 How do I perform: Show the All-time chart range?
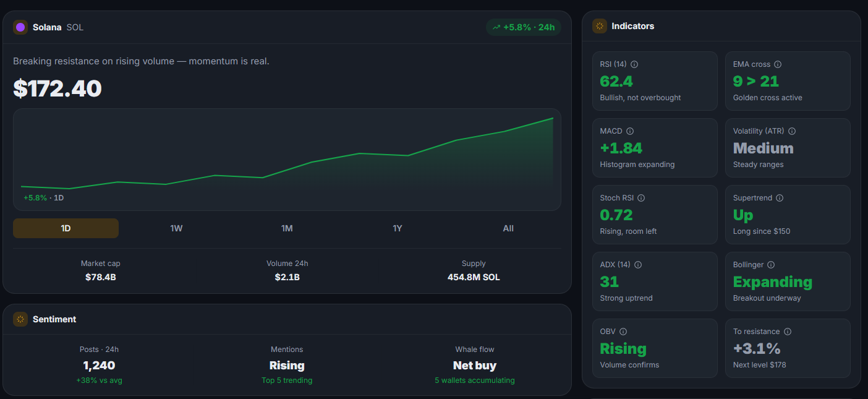[508, 228]
